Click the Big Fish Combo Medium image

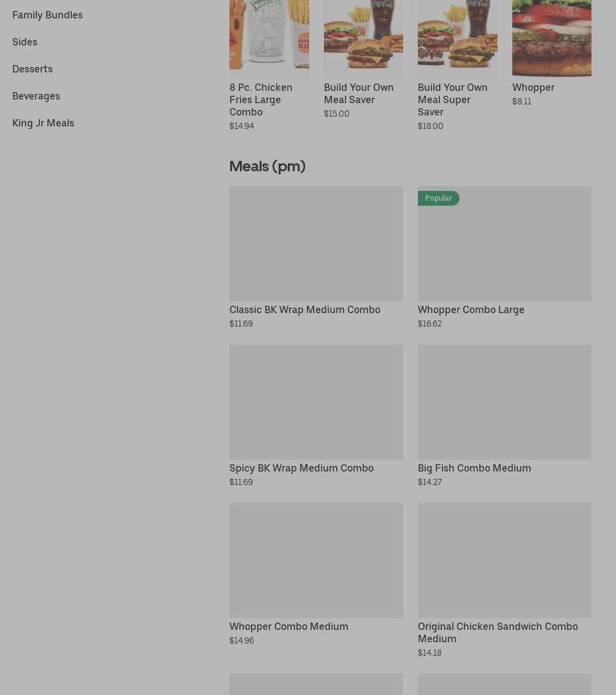(x=504, y=402)
